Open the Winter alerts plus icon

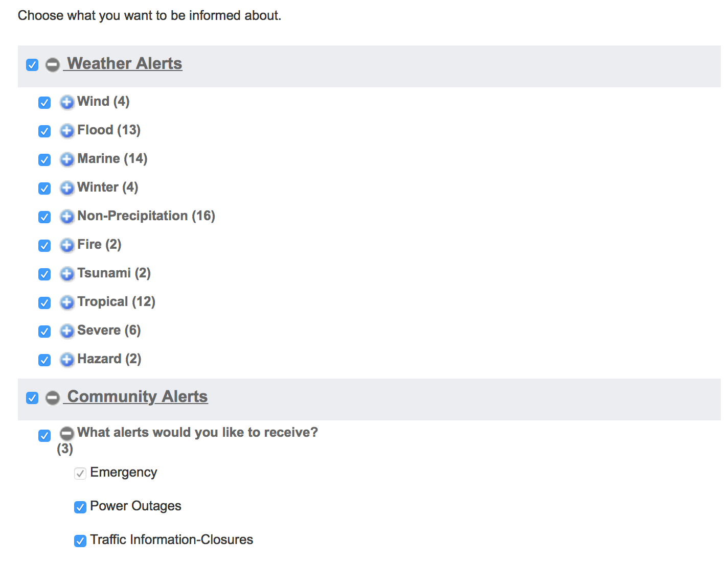click(x=67, y=188)
